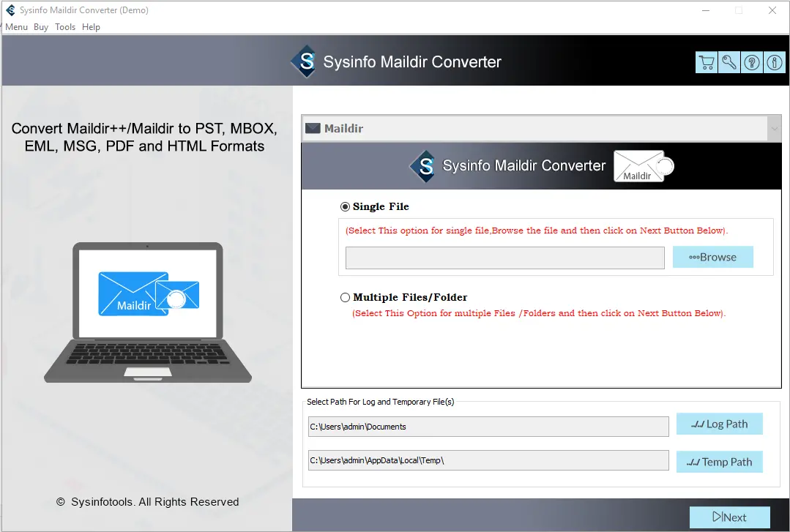Click the Maildir envelope icon in dropdown
This screenshot has width=790, height=532.
313,129
